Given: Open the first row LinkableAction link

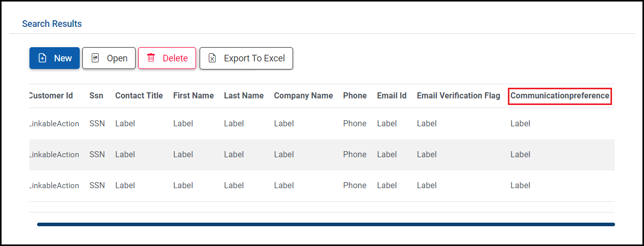Looking at the screenshot, I should 54,124.
